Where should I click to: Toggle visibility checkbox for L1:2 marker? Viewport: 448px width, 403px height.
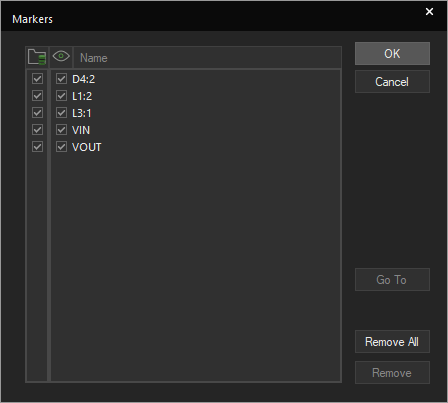61,96
